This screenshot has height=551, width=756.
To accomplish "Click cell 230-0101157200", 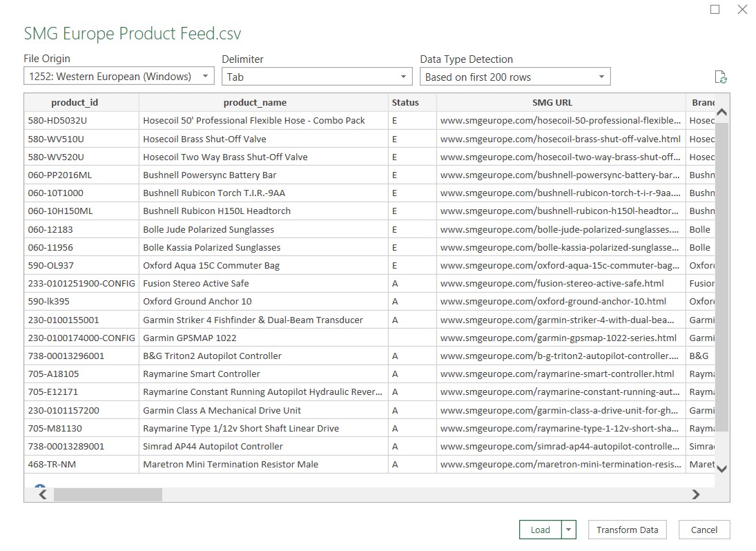I will click(81, 410).
